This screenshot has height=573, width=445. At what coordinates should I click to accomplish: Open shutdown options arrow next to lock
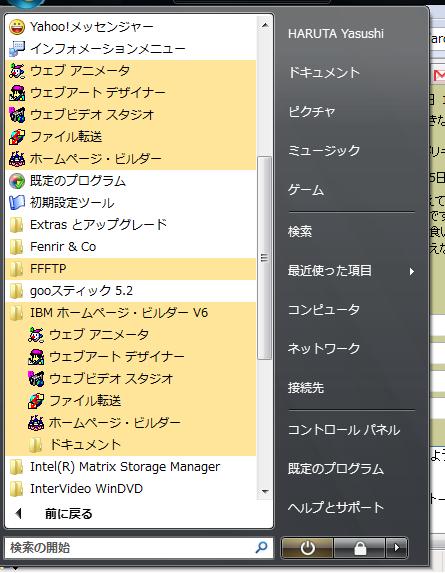click(397, 548)
